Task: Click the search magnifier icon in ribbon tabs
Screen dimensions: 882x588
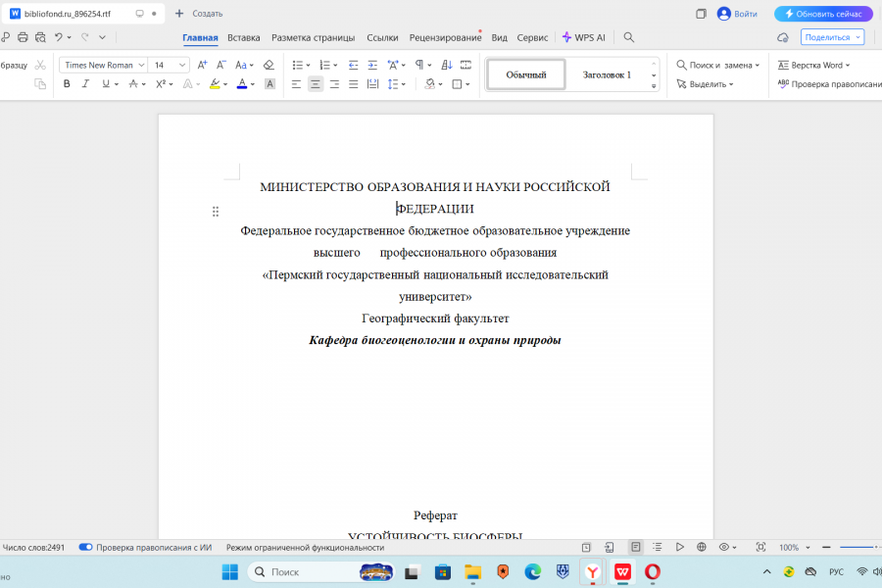Action: click(629, 37)
